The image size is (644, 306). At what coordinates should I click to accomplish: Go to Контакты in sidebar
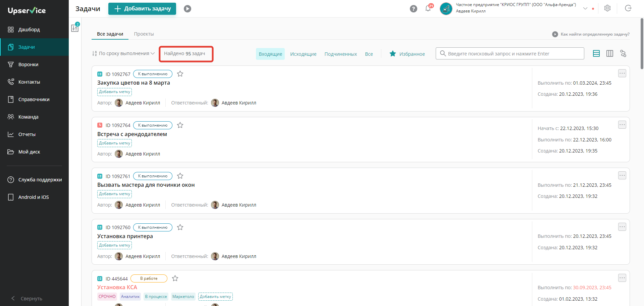34,82
